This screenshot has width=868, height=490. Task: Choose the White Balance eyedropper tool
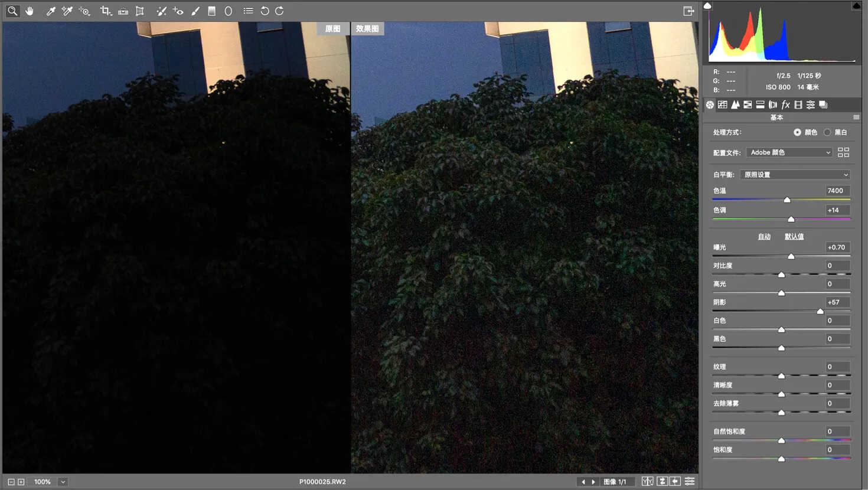(x=51, y=11)
